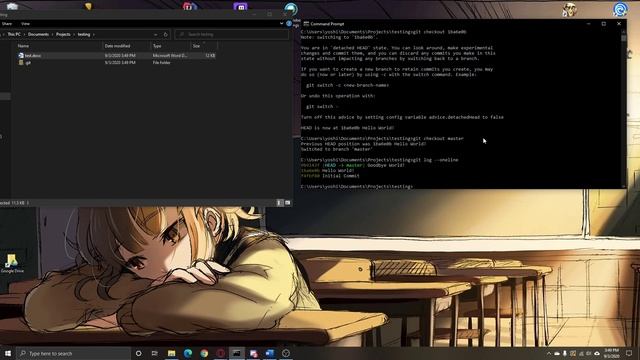Switch Explorer to large icons view

[x=288, y=203]
